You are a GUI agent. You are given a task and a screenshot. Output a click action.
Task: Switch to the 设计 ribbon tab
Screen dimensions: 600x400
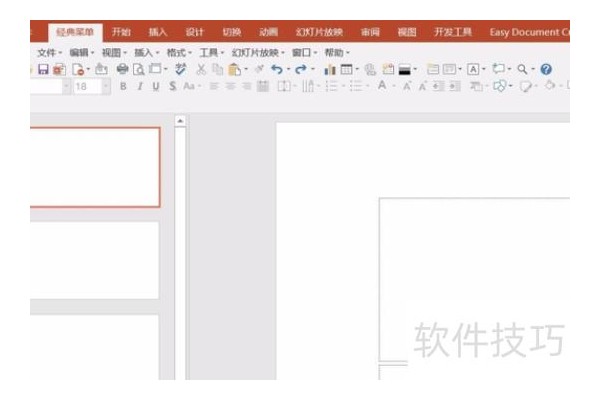tap(194, 32)
